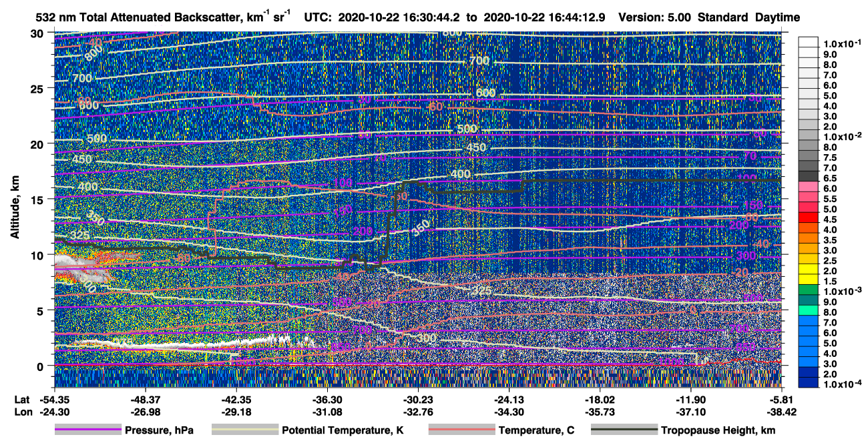Click colorbar label 1.0x10-2

[x=843, y=135]
